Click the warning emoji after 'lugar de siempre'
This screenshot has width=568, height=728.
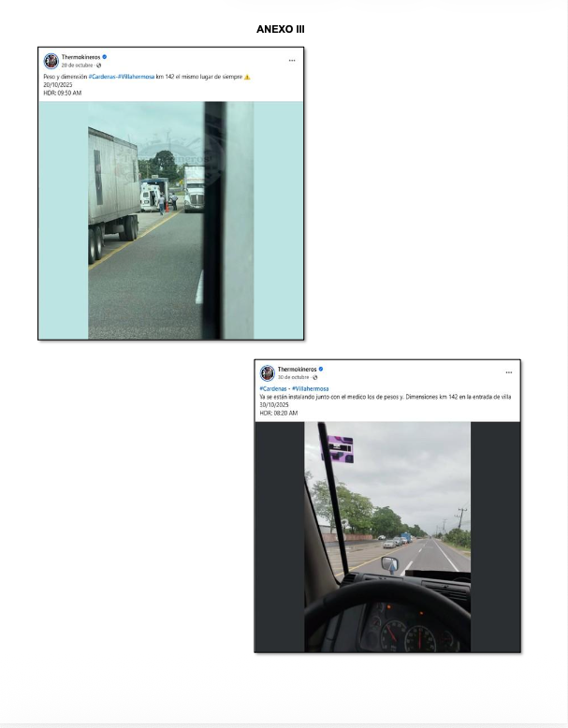247,77
